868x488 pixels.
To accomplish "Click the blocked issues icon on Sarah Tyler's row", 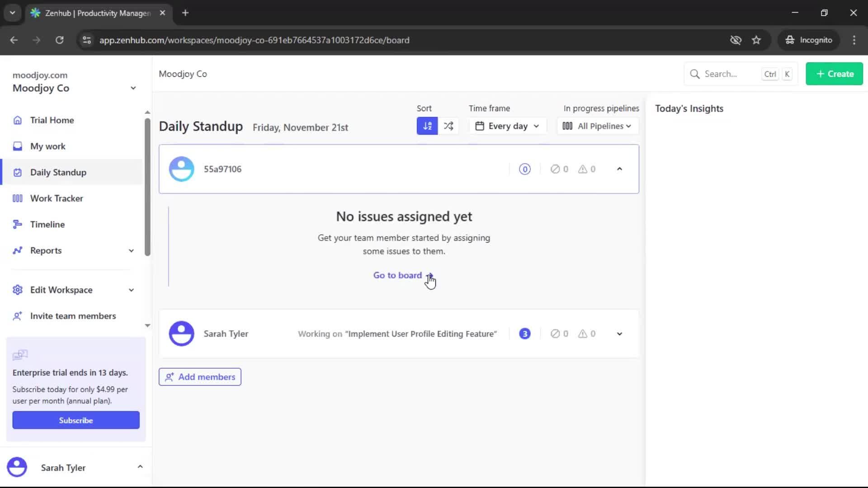I will 556,333.
